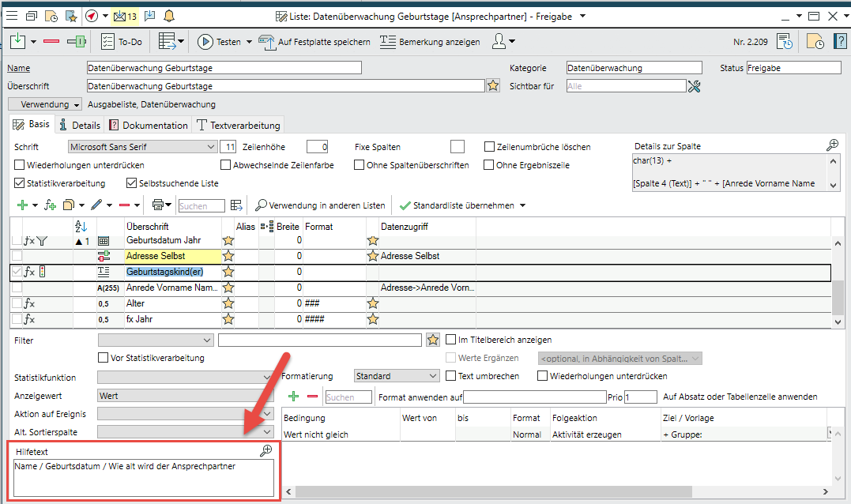The width and height of the screenshot is (851, 504).
Task: Click the magnifier icon above Hilfetext box
Action: [x=266, y=449]
